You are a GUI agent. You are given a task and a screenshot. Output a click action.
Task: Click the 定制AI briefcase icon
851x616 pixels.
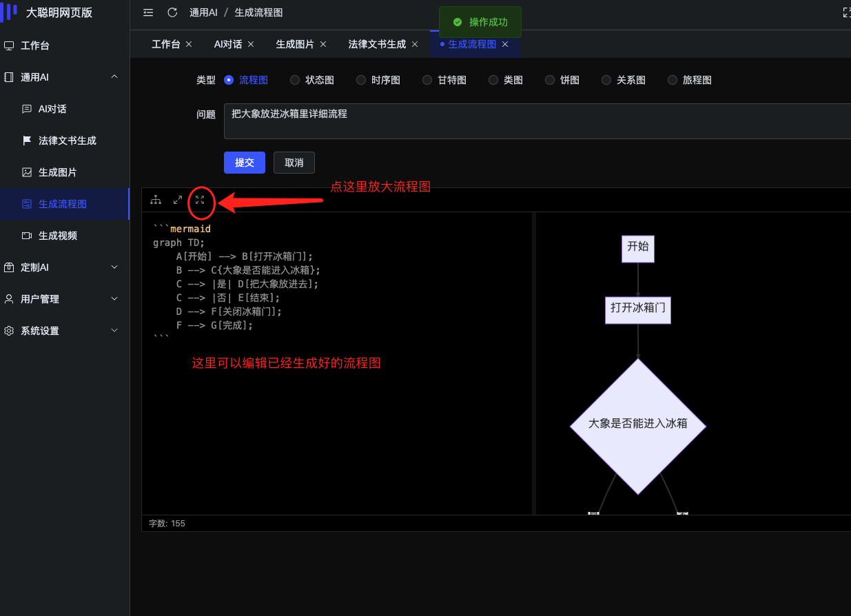click(9, 267)
